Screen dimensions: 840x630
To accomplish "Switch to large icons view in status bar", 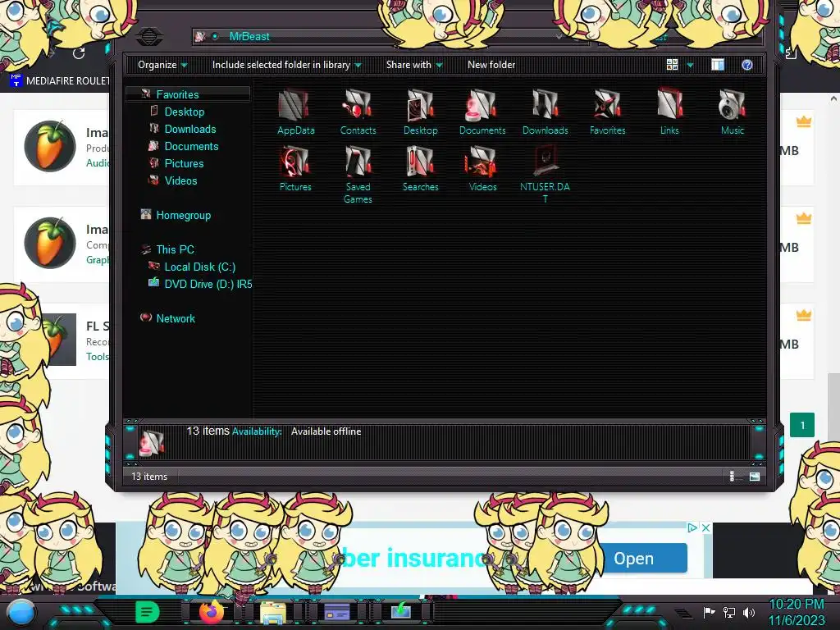I will (755, 477).
